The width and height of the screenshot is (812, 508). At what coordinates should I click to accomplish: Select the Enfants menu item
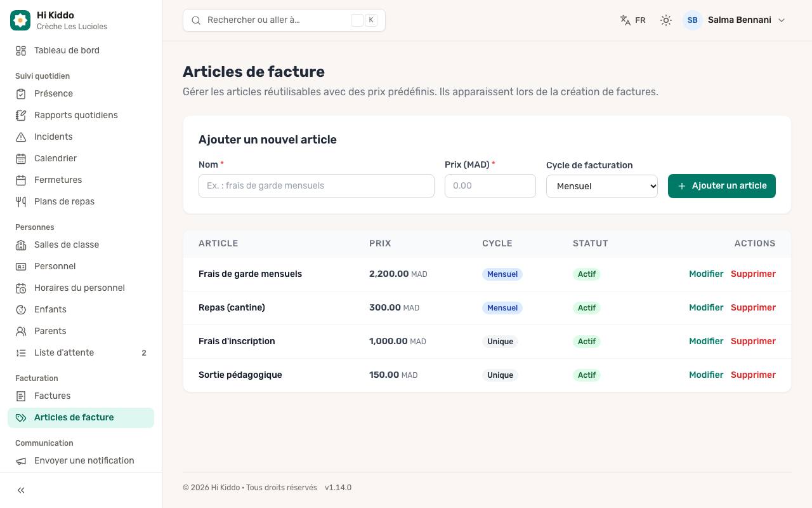tap(81, 310)
